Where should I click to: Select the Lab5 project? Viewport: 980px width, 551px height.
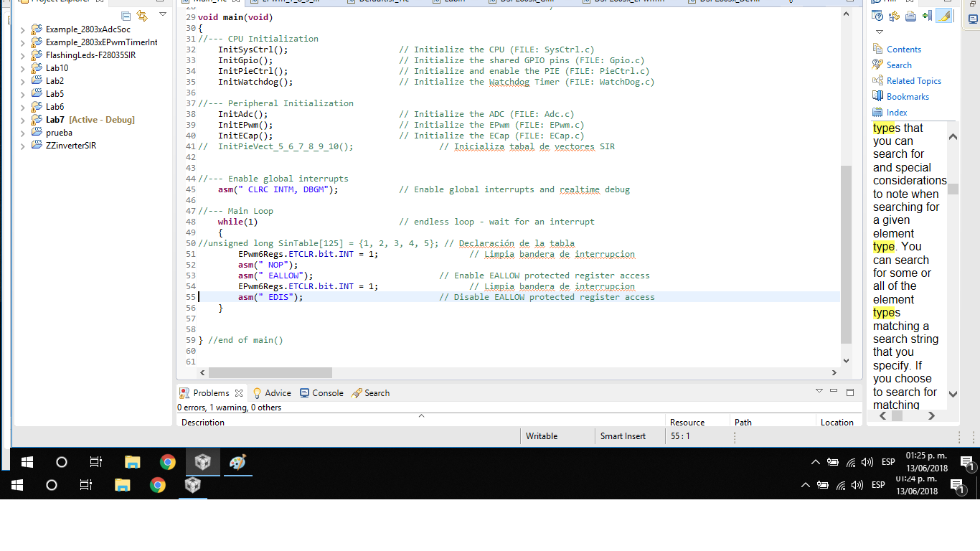(55, 94)
